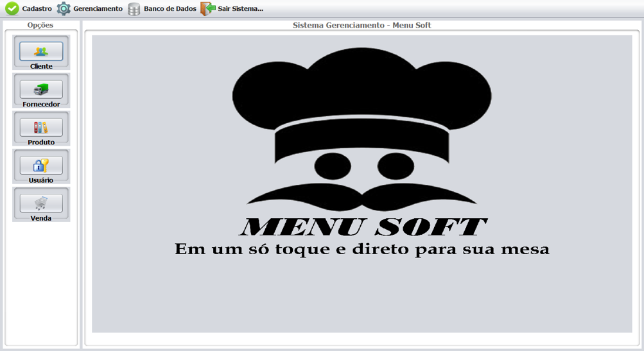Select the Sair Sistema... menu label
The height and width of the screenshot is (351, 644).
point(240,8)
